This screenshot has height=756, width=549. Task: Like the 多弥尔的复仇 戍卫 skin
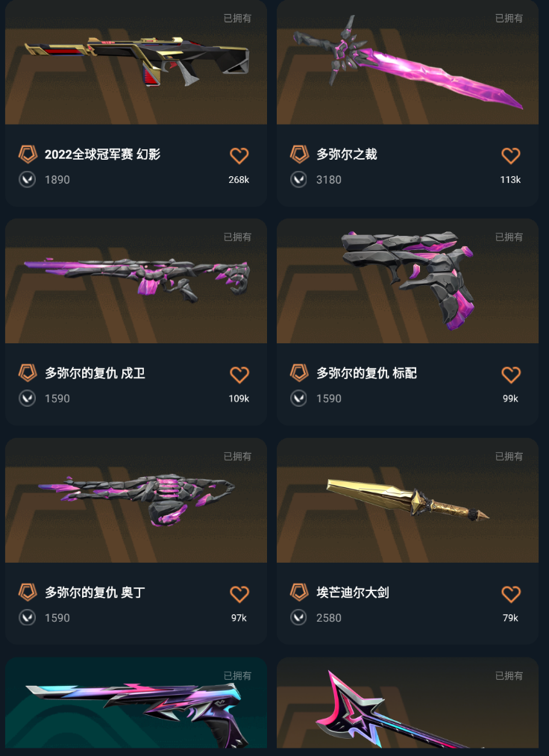239,375
